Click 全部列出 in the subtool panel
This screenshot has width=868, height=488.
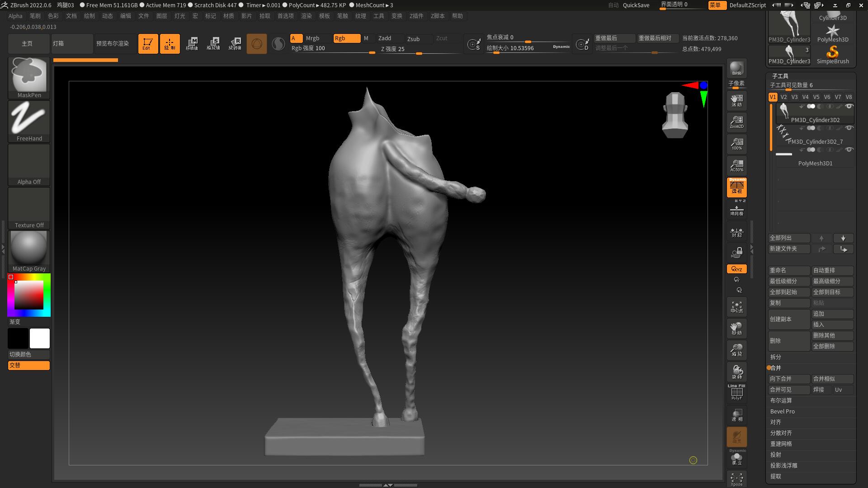(x=788, y=238)
